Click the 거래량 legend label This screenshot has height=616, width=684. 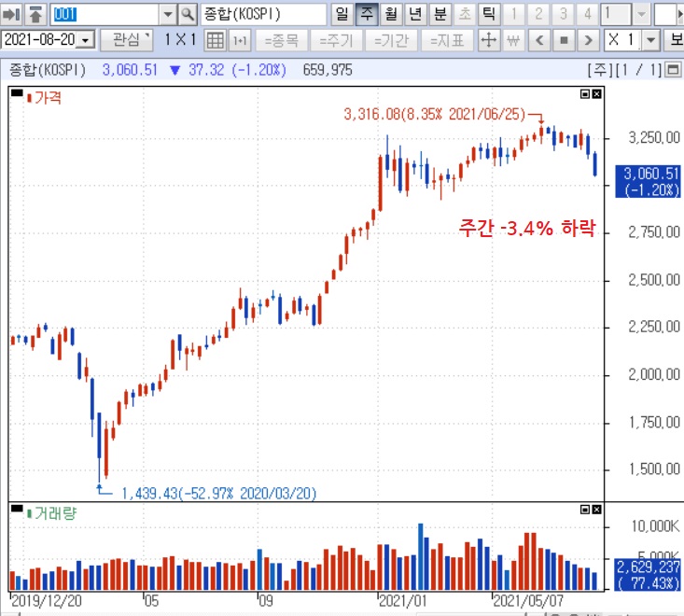tap(55, 513)
